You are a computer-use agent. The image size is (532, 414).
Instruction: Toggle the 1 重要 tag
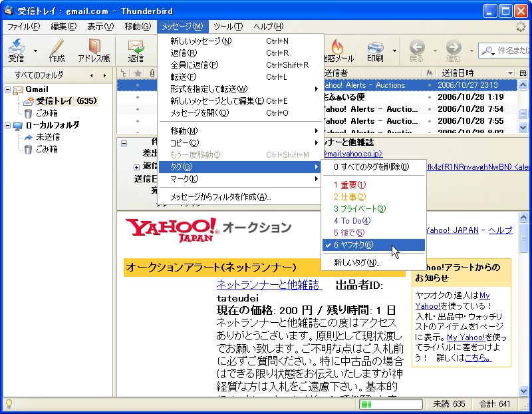coord(374,185)
